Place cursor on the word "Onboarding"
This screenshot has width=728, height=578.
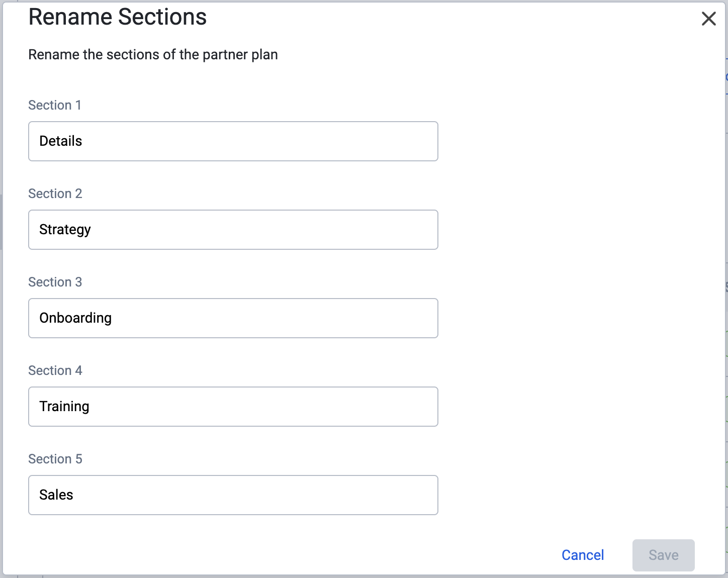(x=76, y=318)
